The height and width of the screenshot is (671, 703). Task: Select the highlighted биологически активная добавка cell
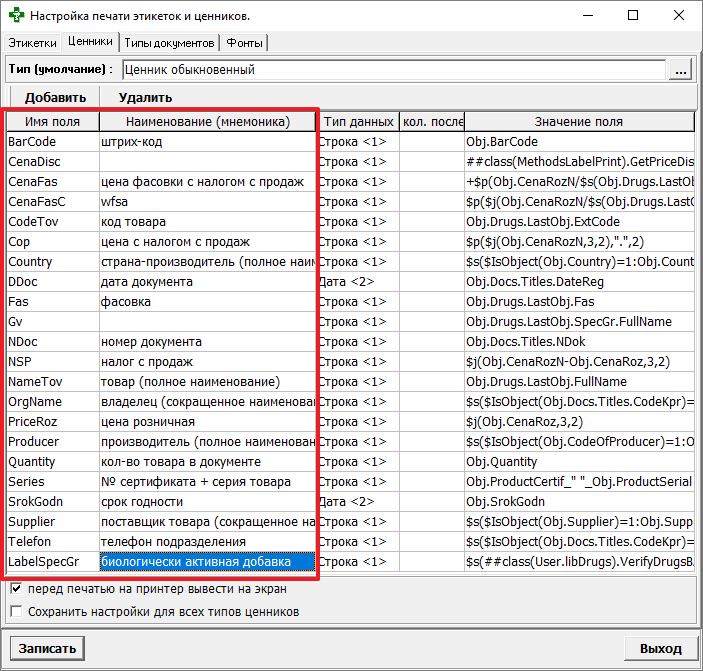(x=208, y=562)
